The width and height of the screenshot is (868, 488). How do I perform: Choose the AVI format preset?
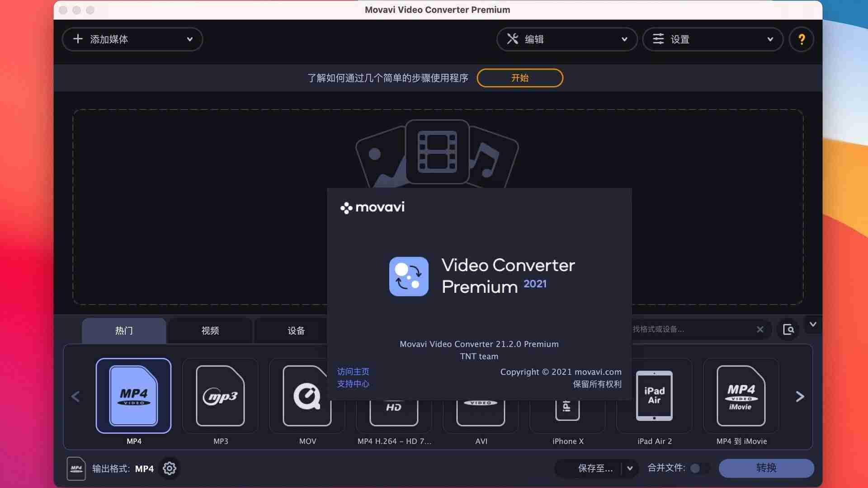481,417
